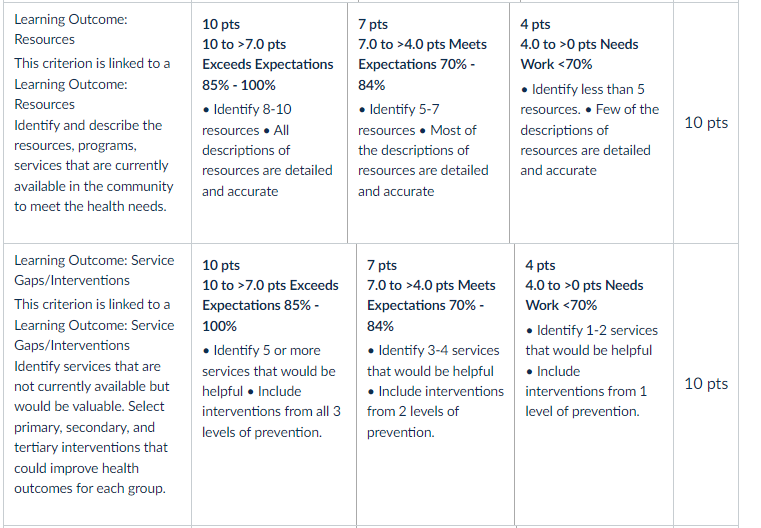Select Service Gaps 10 pts Exceeds Expectations rating
Screen dimensions: 761x528
274,385
